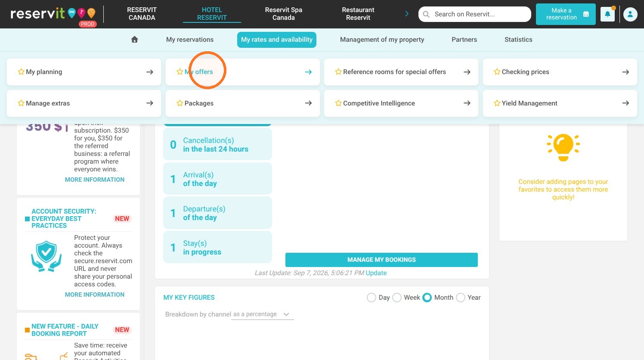Image resolution: width=644 pixels, height=360 pixels.
Task: Open the Statistics menu
Action: [x=518, y=40]
